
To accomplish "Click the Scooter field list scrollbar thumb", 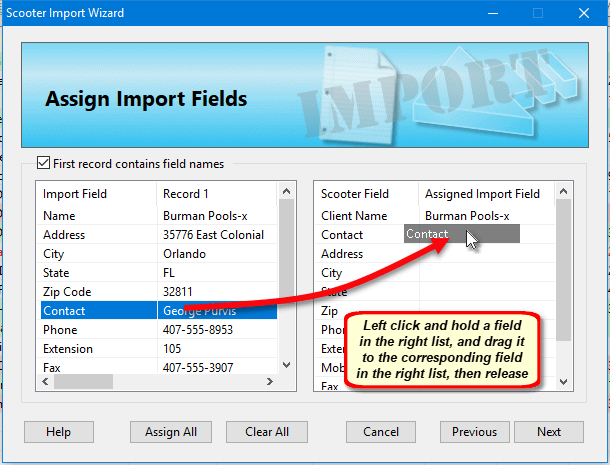I will (563, 270).
